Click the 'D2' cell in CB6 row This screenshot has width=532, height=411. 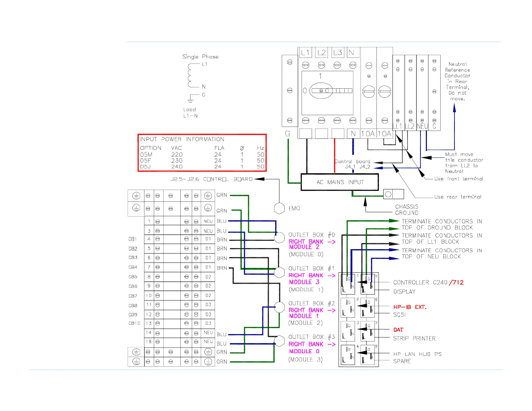pyautogui.click(x=208, y=286)
